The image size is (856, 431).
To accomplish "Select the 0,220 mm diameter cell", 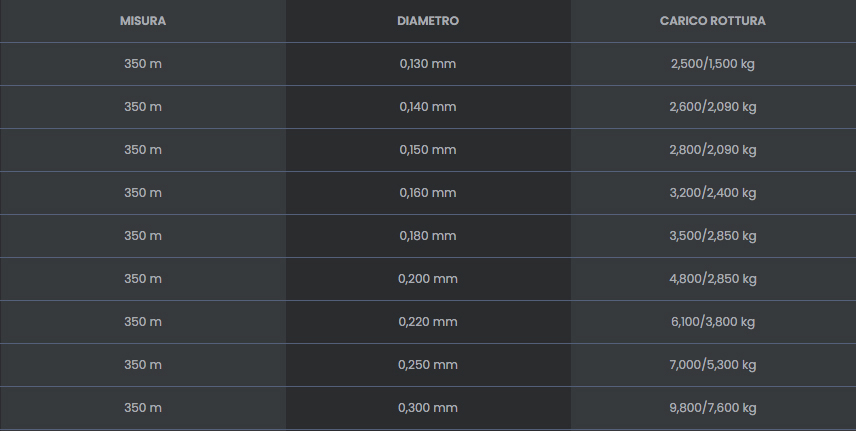I will point(428,322).
